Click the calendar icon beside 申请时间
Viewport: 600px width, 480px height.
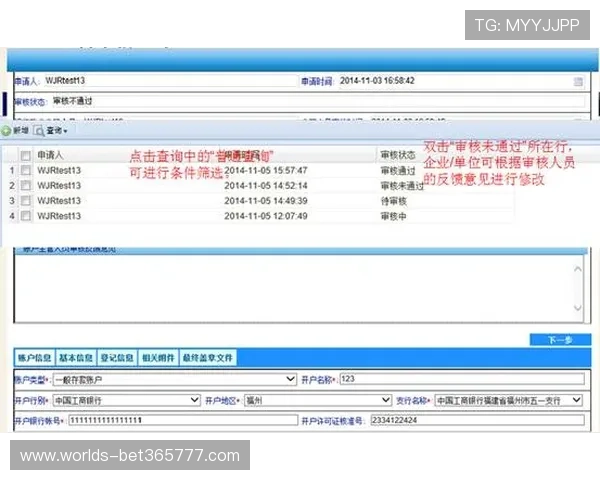578,81
